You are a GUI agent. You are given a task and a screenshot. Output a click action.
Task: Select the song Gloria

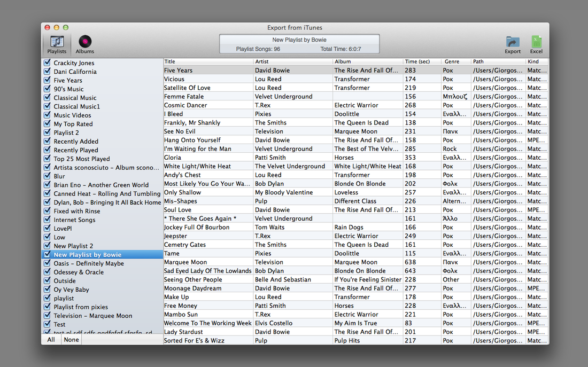(173, 158)
